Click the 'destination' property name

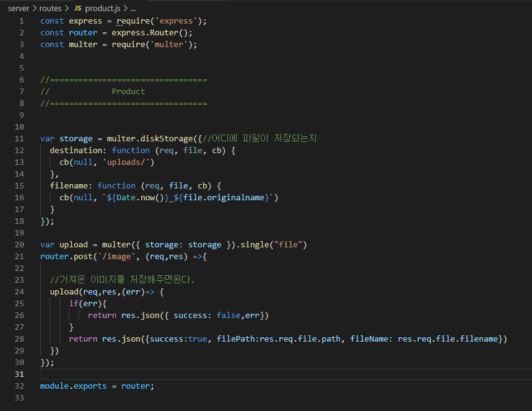(76, 151)
